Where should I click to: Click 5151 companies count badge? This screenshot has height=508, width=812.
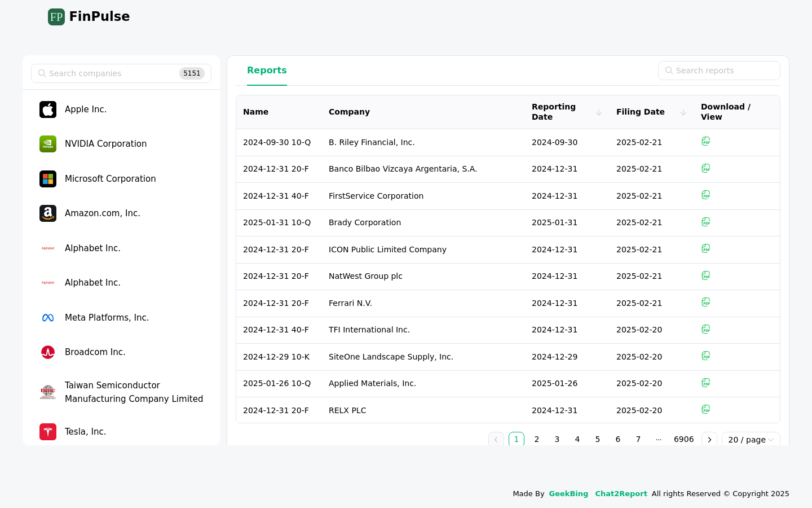[x=192, y=73]
